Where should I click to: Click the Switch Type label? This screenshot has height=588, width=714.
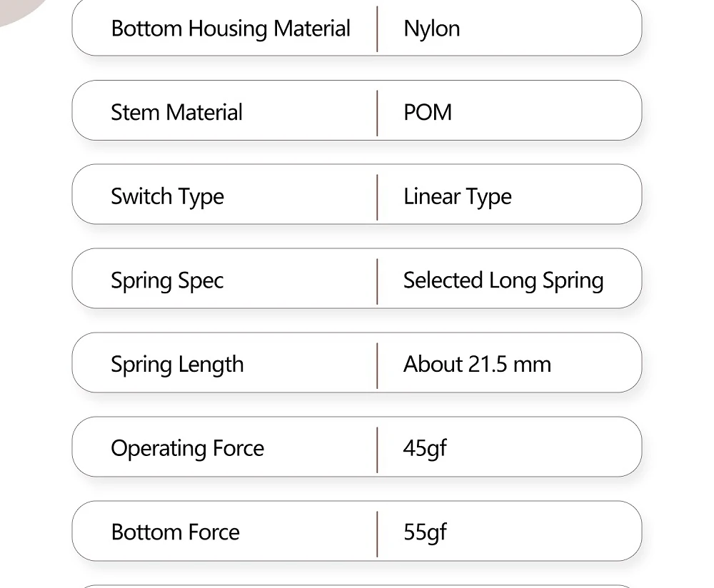click(x=167, y=196)
